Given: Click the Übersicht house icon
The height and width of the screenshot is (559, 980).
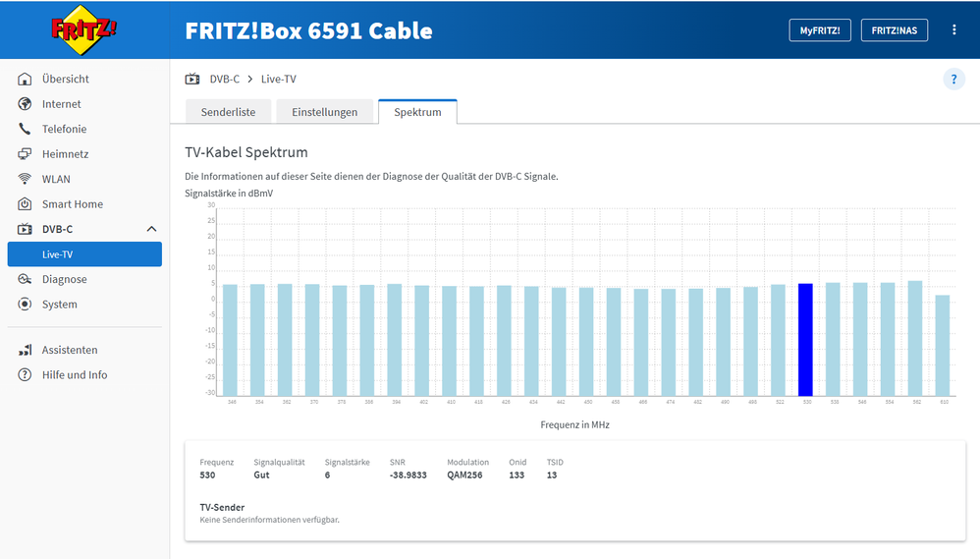Looking at the screenshot, I should click(25, 79).
